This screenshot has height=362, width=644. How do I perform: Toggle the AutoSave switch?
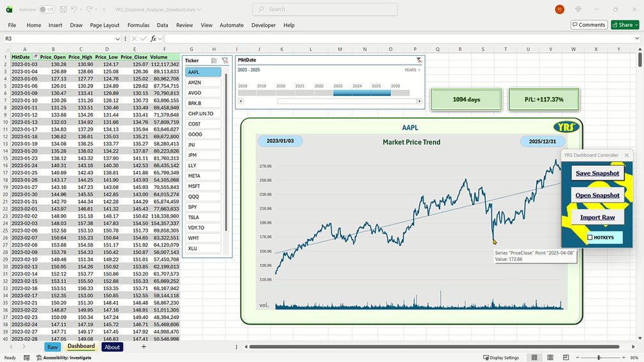pyautogui.click(x=47, y=9)
